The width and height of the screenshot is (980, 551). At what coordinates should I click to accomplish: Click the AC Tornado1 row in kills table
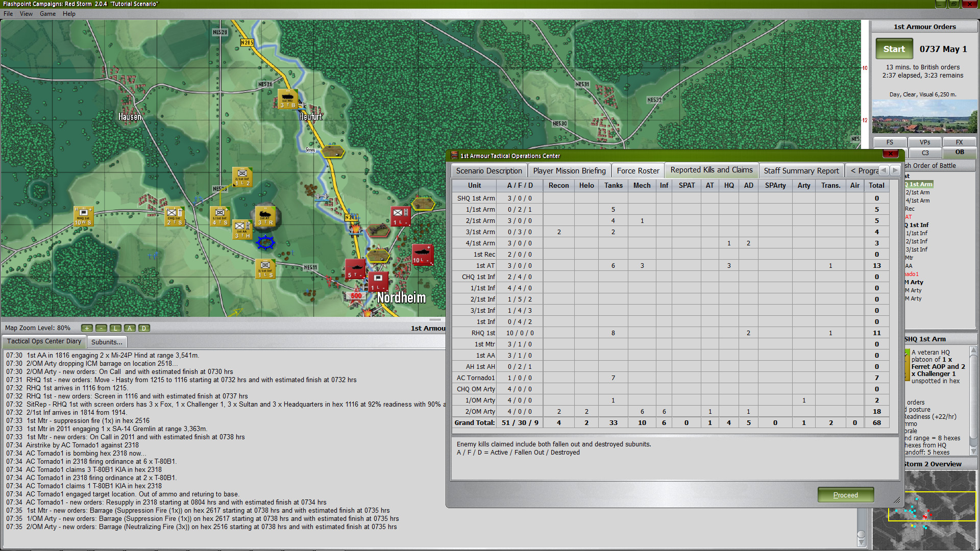point(671,378)
